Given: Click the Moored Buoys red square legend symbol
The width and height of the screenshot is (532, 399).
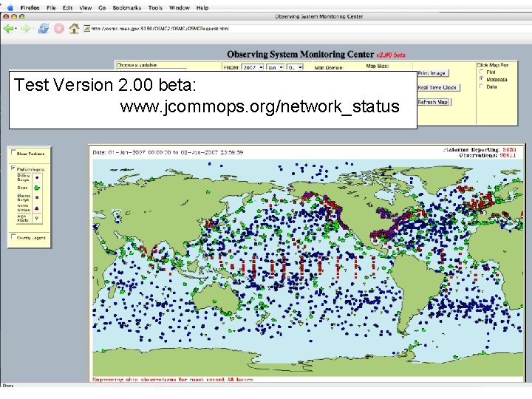Looking at the screenshot, I should click(37, 197).
